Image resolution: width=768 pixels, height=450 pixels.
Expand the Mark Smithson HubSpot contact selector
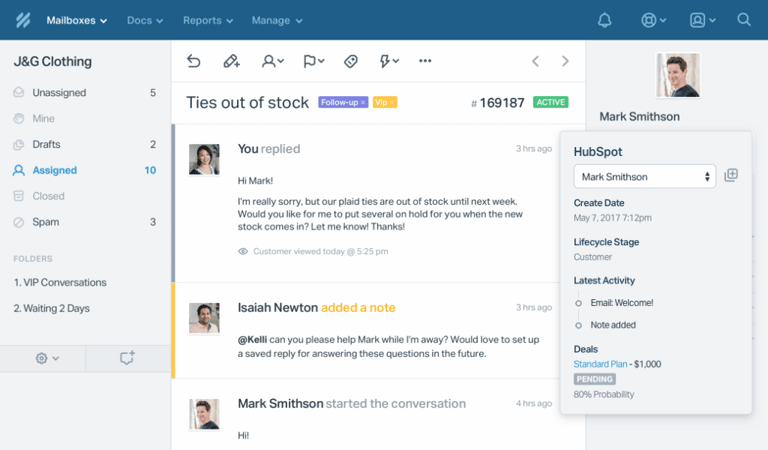tap(645, 177)
